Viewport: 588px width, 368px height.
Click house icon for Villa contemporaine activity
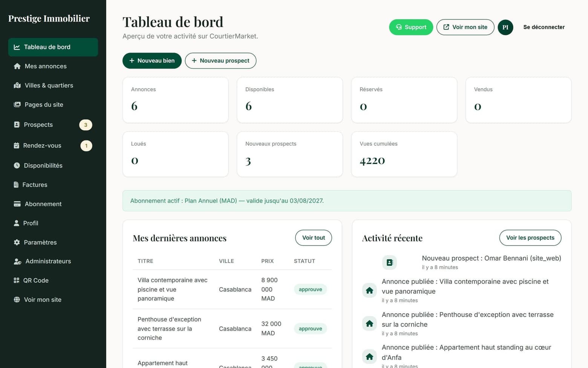pos(369,290)
